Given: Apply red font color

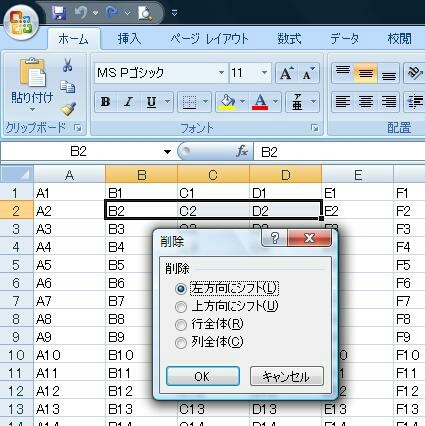Looking at the screenshot, I should pos(260,102).
